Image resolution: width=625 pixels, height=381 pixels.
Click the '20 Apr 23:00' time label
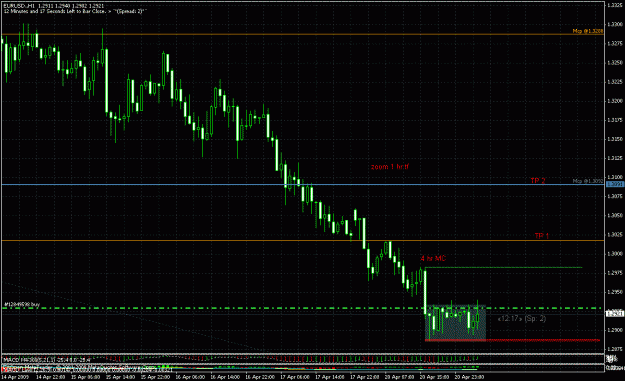pyautogui.click(x=469, y=377)
